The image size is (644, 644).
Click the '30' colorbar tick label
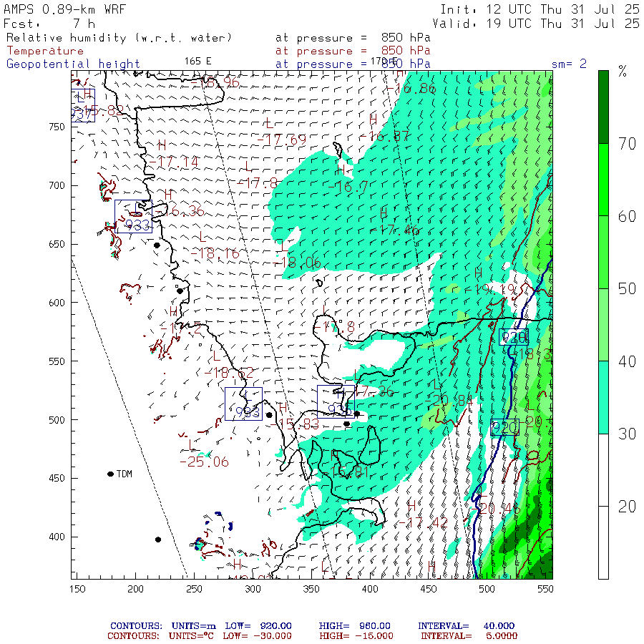(627, 434)
